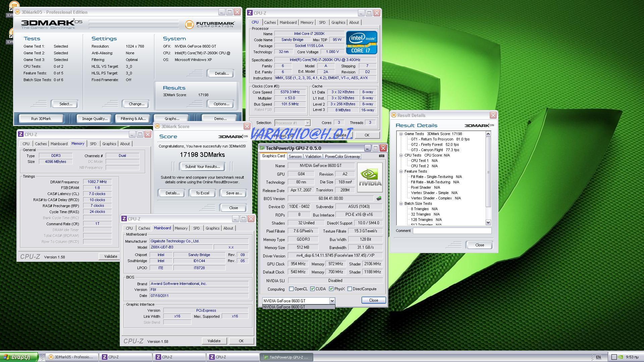Click the Close button in GPU-Z
Image resolution: width=644 pixels, height=362 pixels.
[373, 300]
